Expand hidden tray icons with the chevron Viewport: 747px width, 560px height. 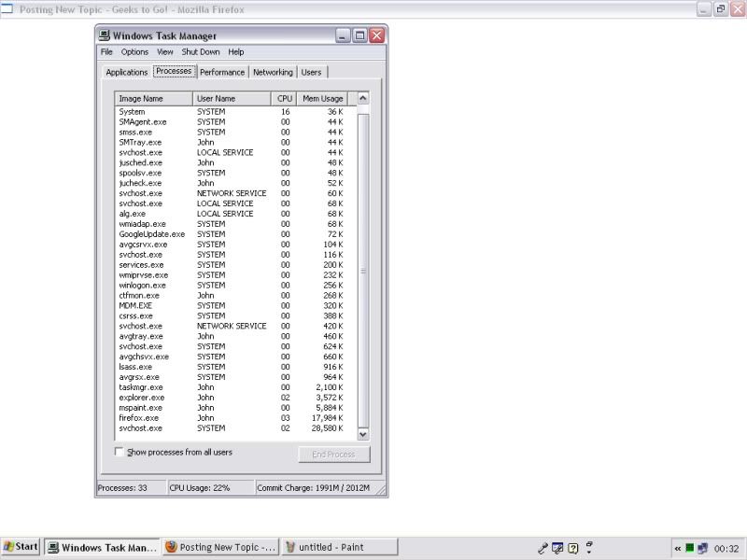[x=678, y=549]
